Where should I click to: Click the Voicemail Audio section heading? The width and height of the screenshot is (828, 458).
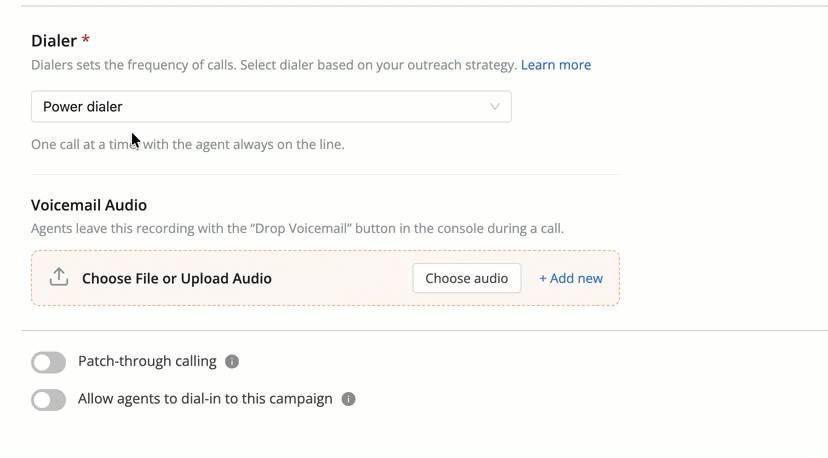(89, 205)
